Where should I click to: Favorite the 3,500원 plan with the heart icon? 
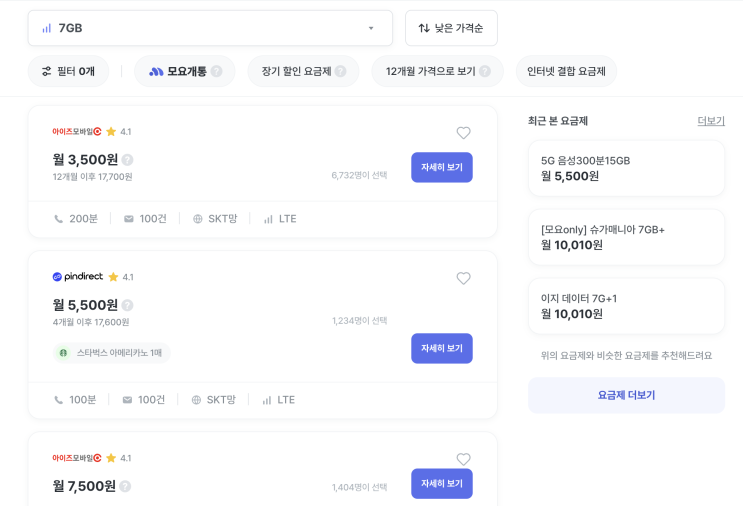pyautogui.click(x=463, y=133)
